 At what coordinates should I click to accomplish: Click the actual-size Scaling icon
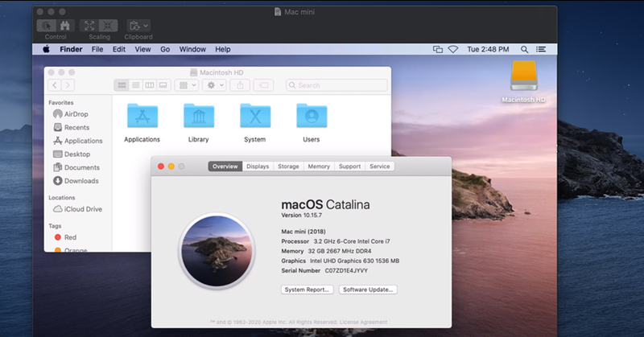pyautogui.click(x=108, y=26)
